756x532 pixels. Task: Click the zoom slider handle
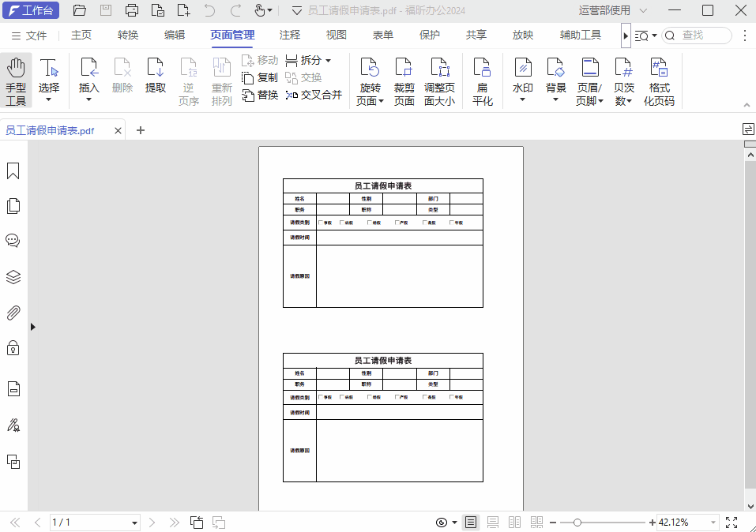(x=577, y=523)
